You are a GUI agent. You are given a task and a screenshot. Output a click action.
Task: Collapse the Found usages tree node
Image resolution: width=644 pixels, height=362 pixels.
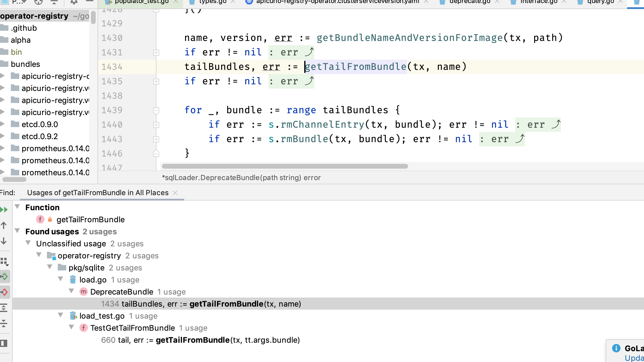click(17, 231)
